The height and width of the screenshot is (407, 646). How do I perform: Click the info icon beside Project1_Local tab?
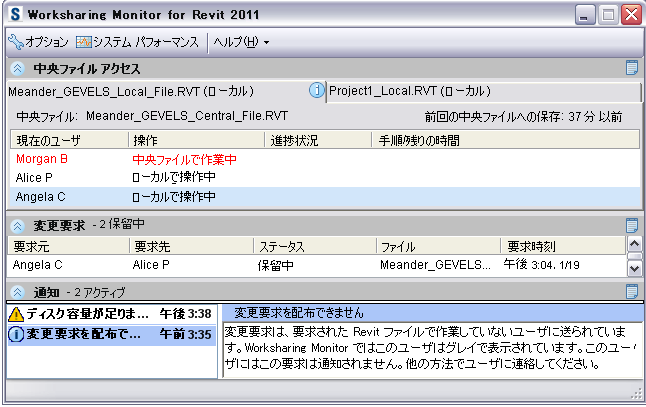tap(316, 90)
